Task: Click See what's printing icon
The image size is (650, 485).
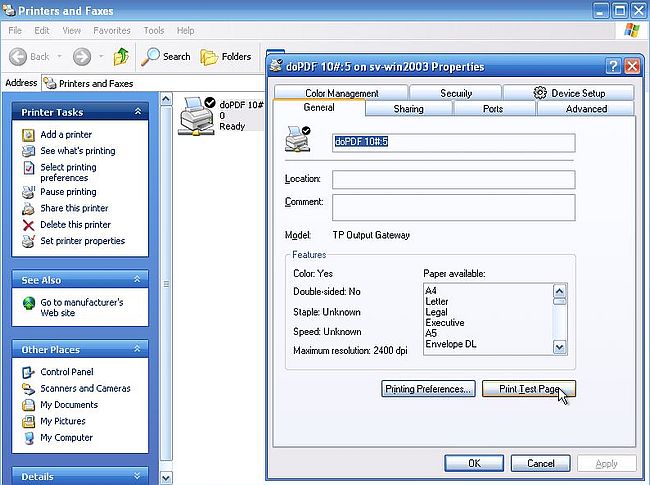Action: [x=28, y=151]
